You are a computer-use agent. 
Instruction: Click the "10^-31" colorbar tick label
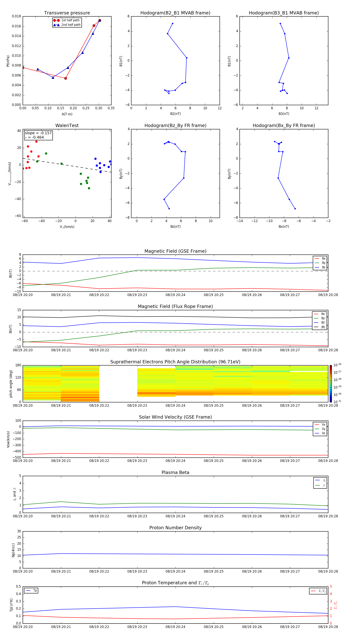(337, 402)
